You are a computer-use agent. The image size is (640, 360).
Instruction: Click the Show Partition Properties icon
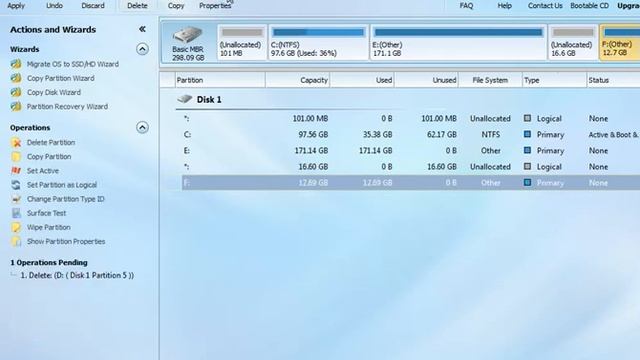pos(16,242)
